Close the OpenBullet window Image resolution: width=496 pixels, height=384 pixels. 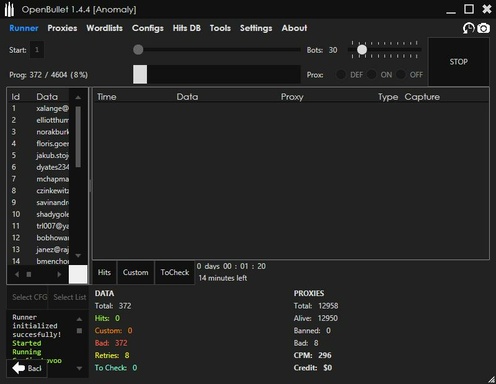[487, 9]
